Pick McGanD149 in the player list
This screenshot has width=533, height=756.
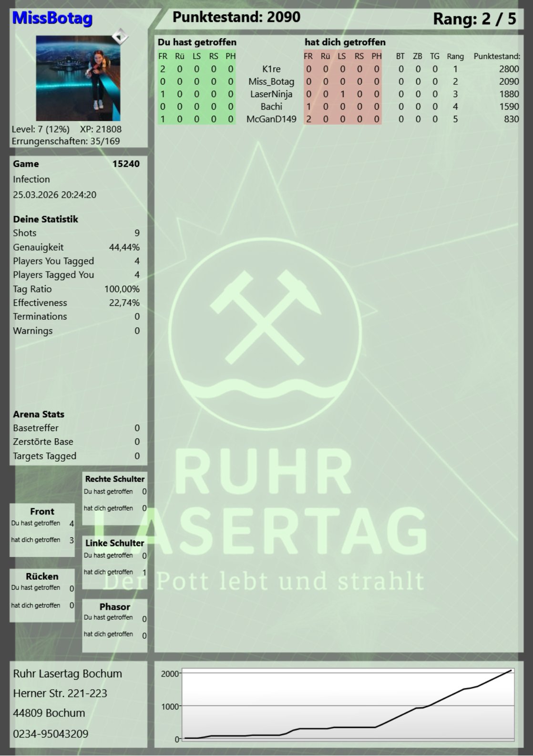click(271, 119)
